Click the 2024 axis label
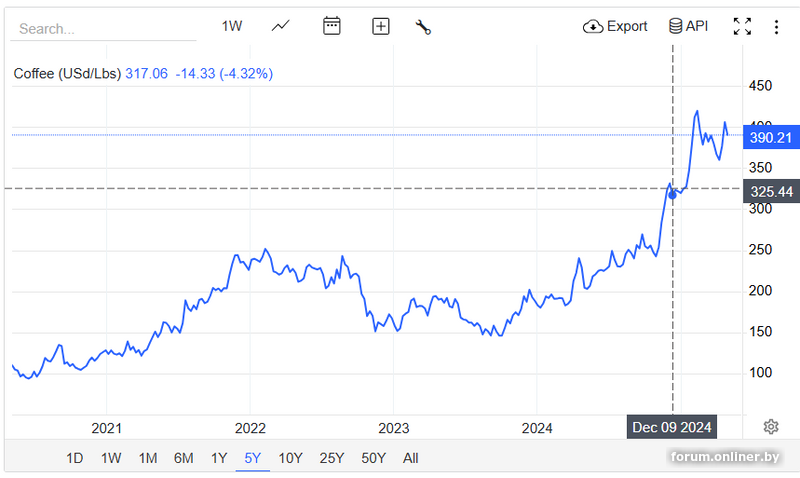This screenshot has height=478, width=800. click(537, 428)
